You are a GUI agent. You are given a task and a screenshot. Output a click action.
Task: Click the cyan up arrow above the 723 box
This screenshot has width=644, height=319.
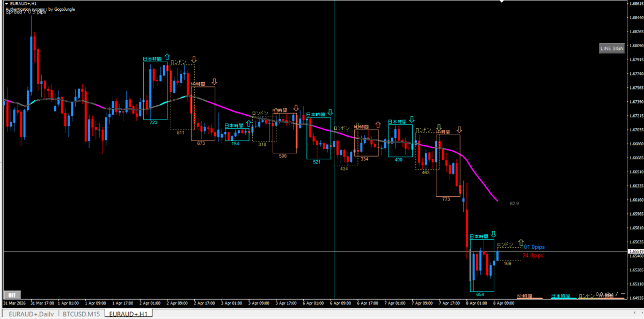[167, 57]
